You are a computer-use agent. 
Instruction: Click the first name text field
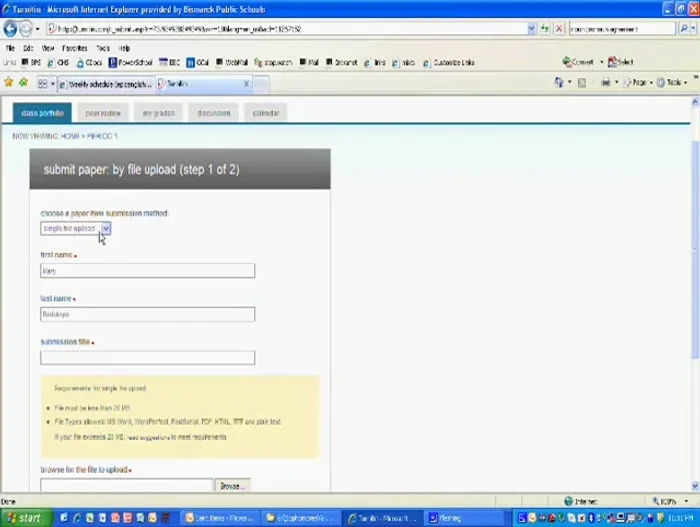pyautogui.click(x=147, y=271)
